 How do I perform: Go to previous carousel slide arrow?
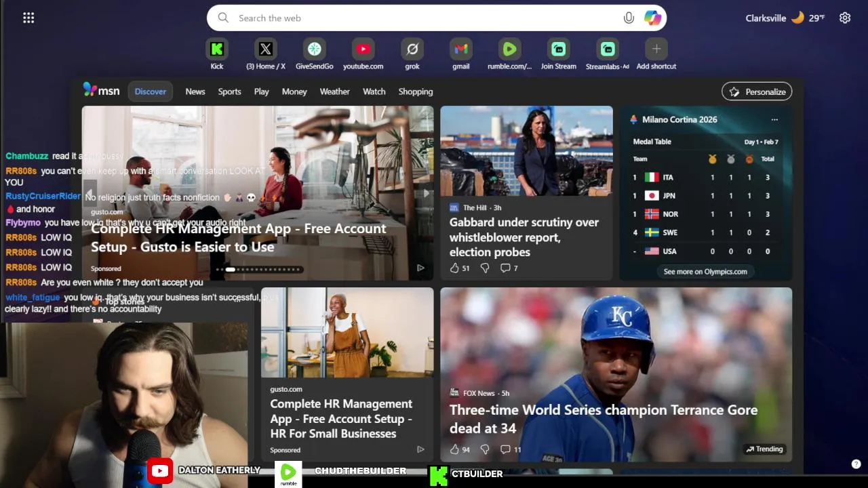90,193
